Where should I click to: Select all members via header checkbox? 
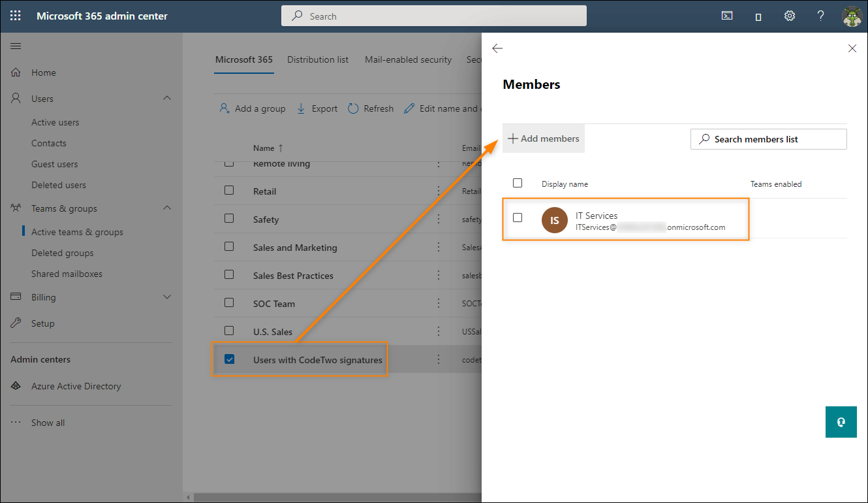tap(518, 183)
